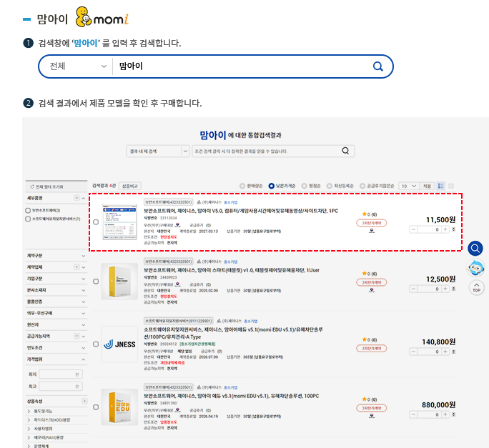The width and height of the screenshot is (489, 448).
Task: Click the blue search magnifier in the top search bar
Action: point(377,66)
